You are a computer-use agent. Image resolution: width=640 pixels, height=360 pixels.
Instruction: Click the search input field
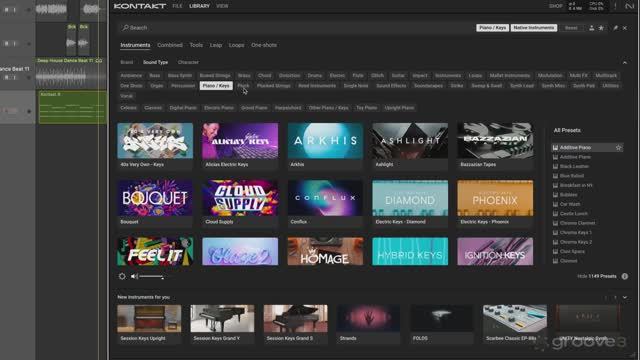296,28
